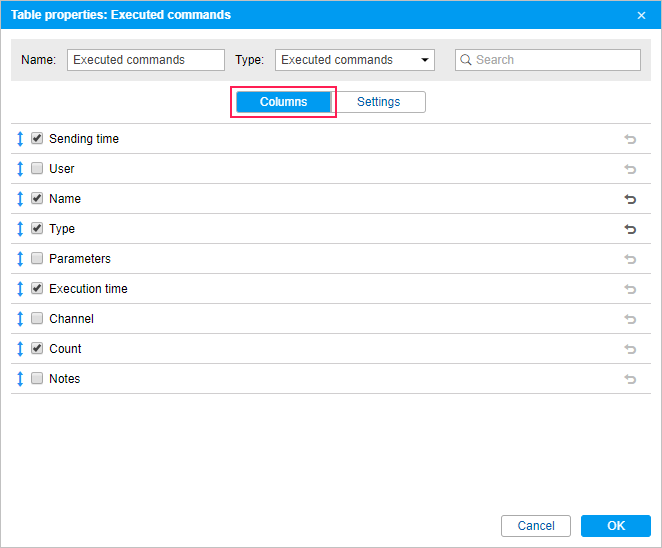Enable the Channel column checkbox
Viewport: 662px width, 548px height.
37,318
